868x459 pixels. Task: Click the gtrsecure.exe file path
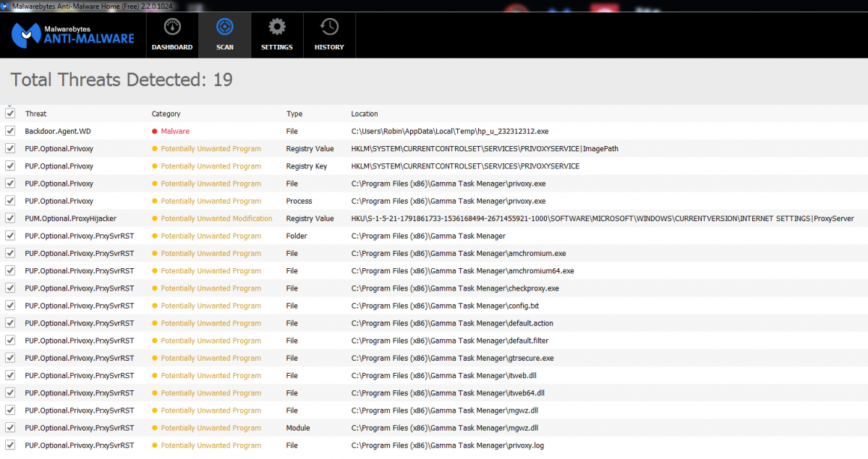point(453,358)
